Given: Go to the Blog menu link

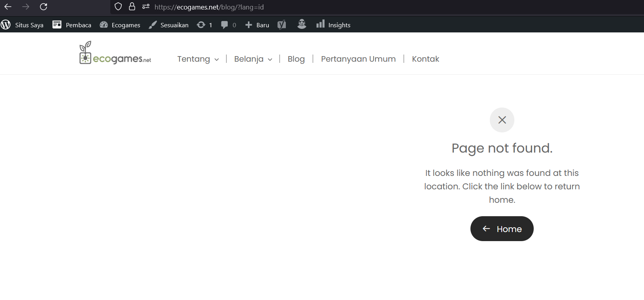Looking at the screenshot, I should [296, 59].
